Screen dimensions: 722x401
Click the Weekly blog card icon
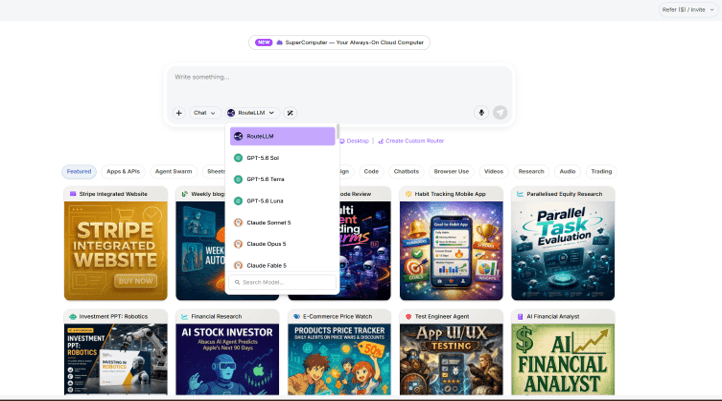click(185, 194)
